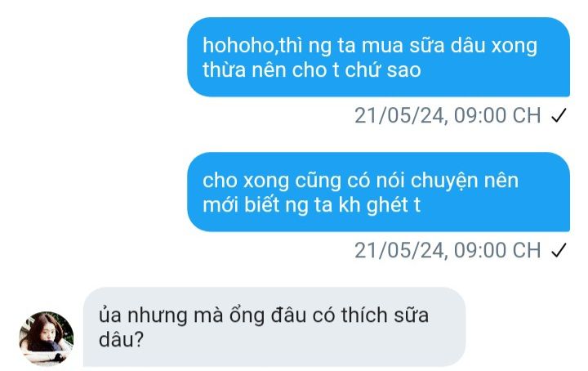Select the blue message starting with "hohoho"
588x371 pixels.
[x=378, y=57]
